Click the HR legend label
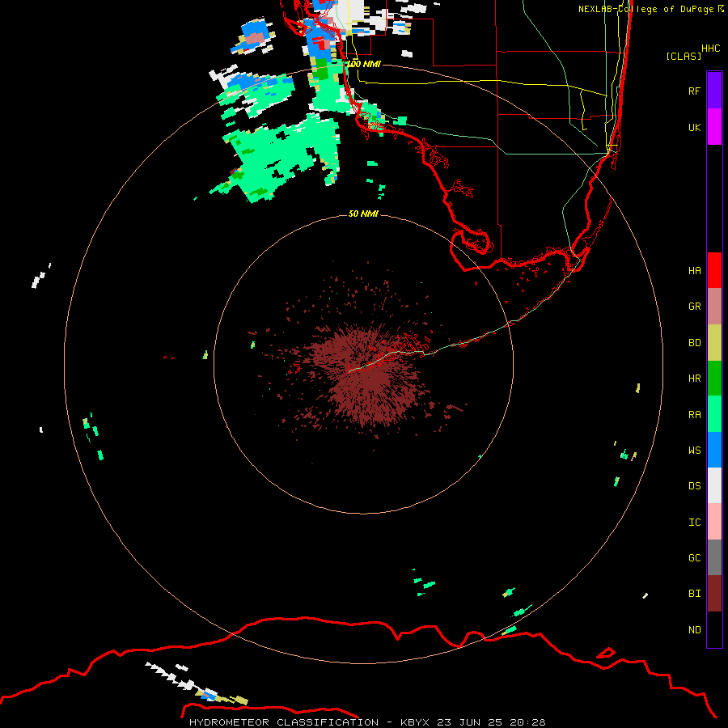 click(x=694, y=379)
